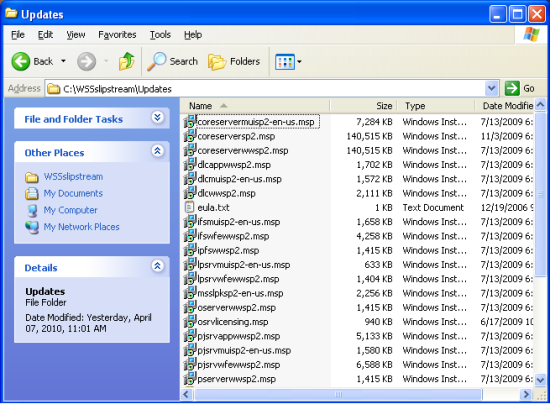
Task: Collapse Other Places panel chevron
Action: (157, 151)
